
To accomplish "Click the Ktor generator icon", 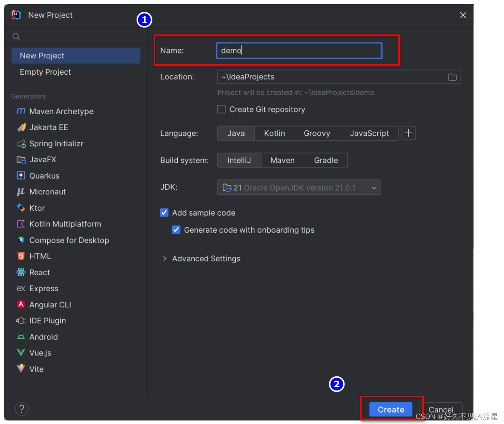I will pyautogui.click(x=21, y=208).
